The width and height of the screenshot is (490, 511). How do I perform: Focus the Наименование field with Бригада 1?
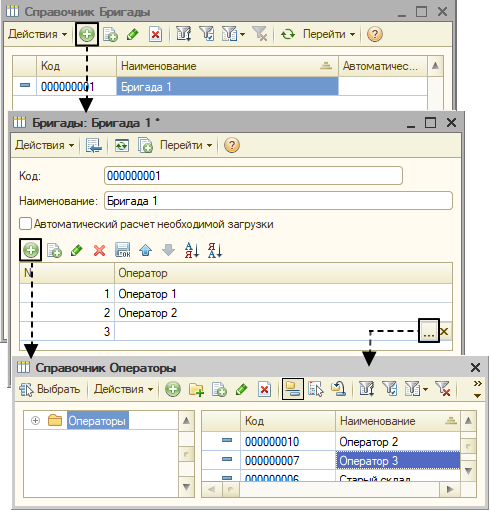point(278,201)
